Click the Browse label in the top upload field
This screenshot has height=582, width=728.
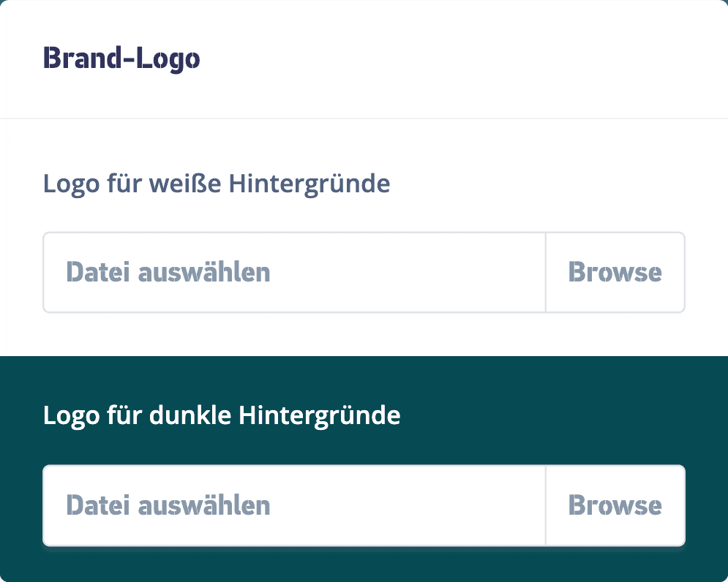[x=615, y=271]
